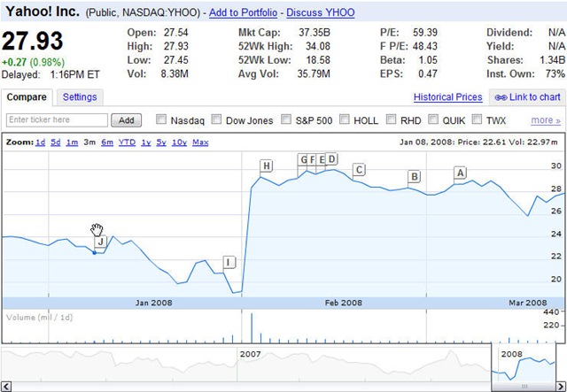The image size is (567, 392).
Task: Tick the RHD comparison checkbox
Action: coord(392,119)
